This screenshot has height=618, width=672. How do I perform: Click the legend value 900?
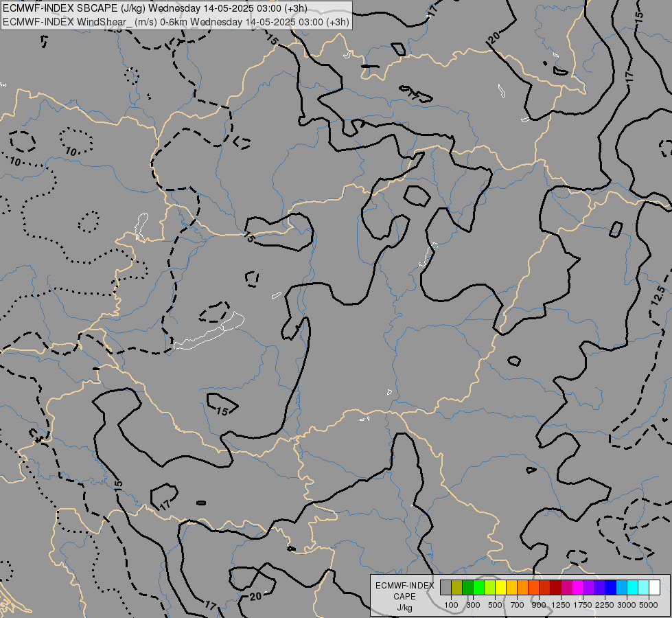(539, 605)
